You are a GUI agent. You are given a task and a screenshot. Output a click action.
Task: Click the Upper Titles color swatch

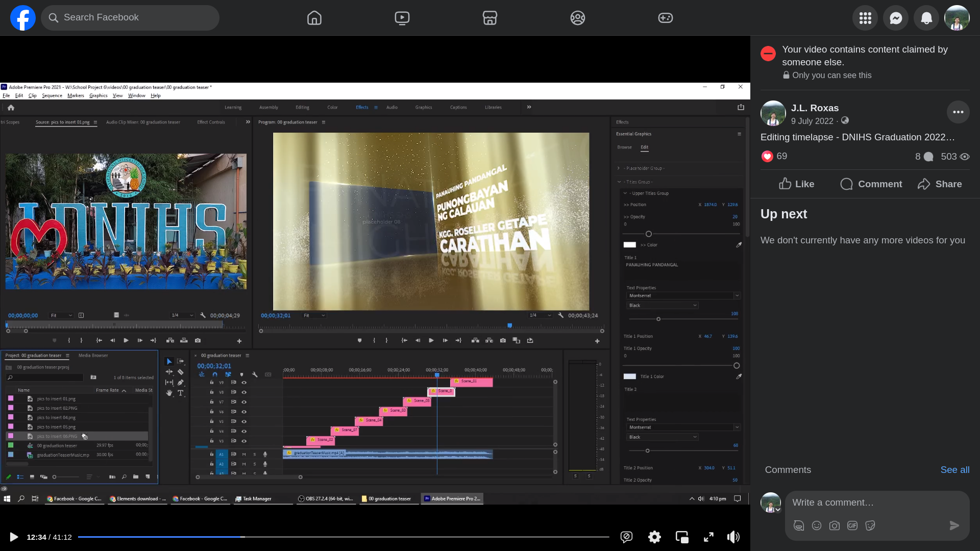point(630,245)
